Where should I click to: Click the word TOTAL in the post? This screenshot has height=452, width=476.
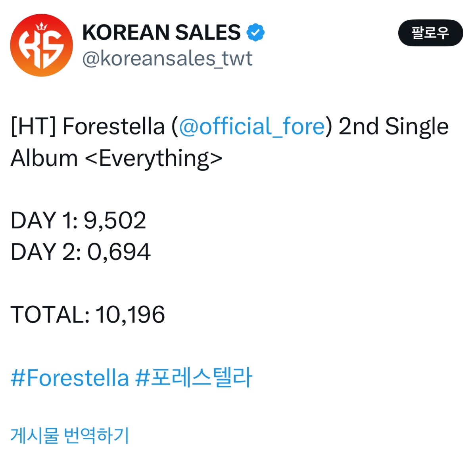pos(48,315)
